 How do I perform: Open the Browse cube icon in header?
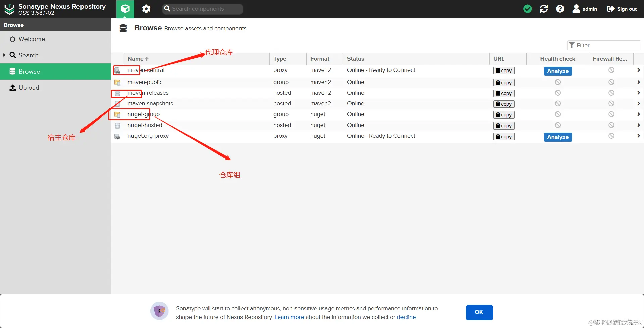[125, 9]
